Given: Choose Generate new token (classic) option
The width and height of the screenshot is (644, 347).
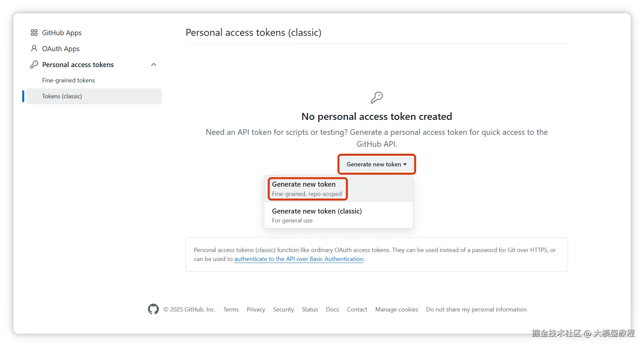Looking at the screenshot, I should (317, 215).
